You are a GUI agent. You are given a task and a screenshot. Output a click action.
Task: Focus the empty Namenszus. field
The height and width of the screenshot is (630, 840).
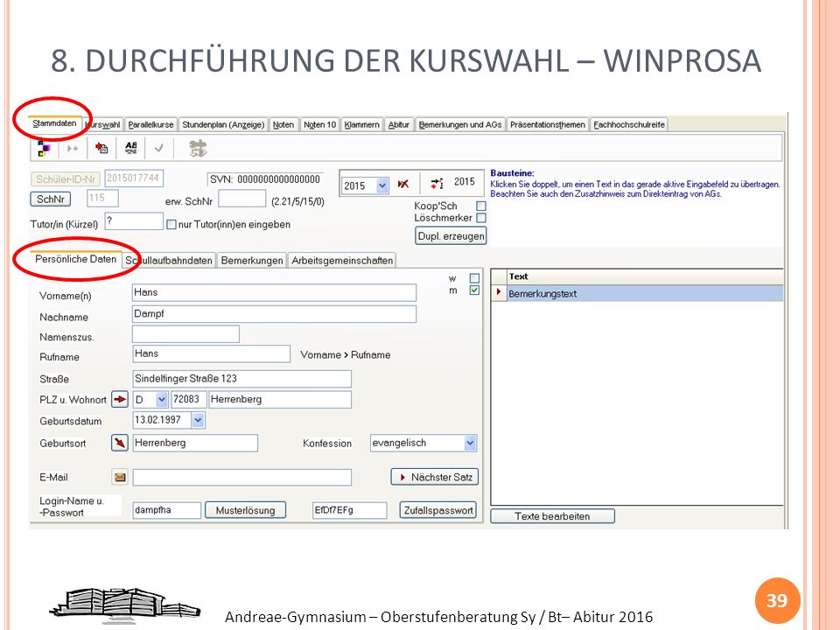185,334
